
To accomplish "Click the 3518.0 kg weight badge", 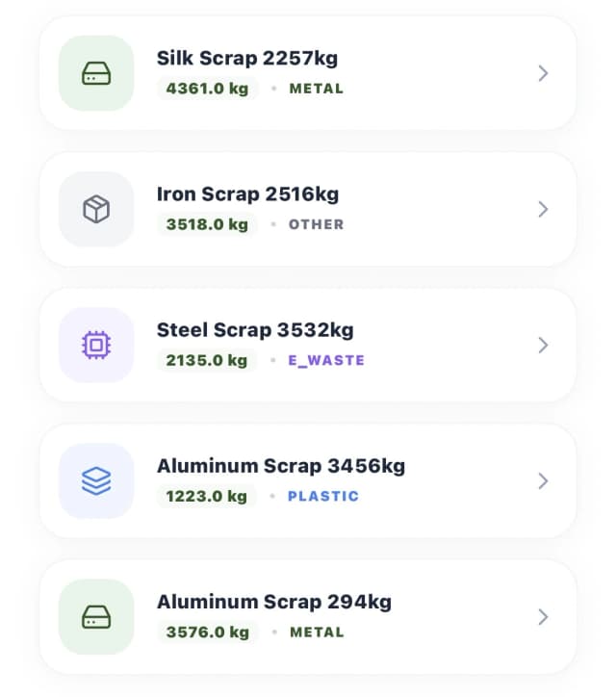I will point(207,224).
